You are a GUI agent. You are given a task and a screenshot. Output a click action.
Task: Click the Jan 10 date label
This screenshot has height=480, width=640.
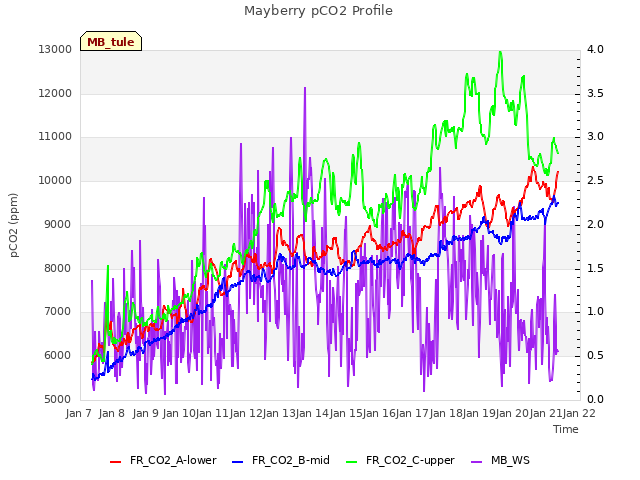[x=179, y=413]
